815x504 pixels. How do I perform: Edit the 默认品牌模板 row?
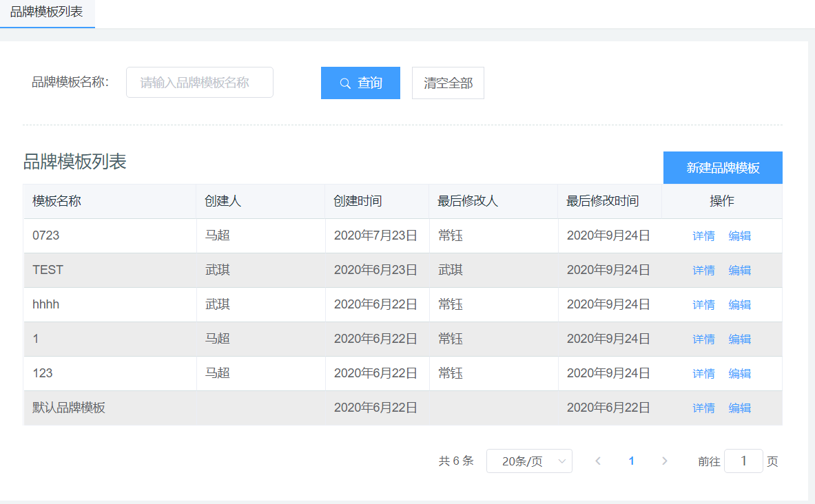point(740,408)
